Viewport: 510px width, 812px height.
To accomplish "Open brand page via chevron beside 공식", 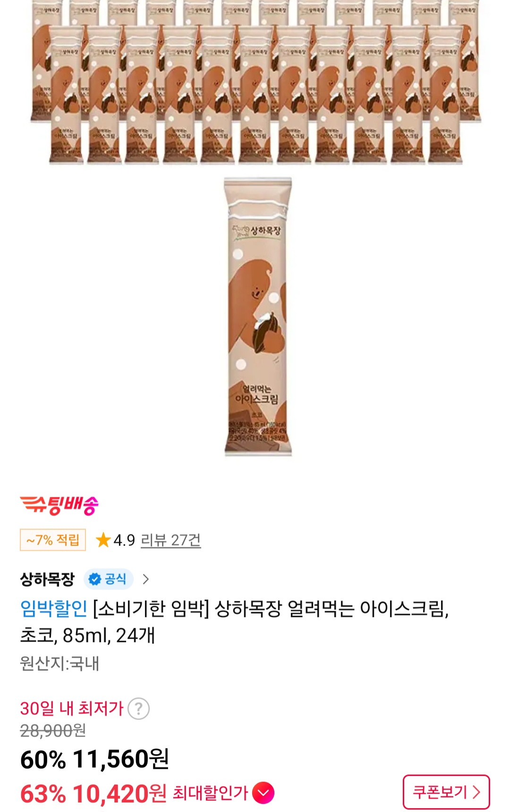I will tap(146, 579).
